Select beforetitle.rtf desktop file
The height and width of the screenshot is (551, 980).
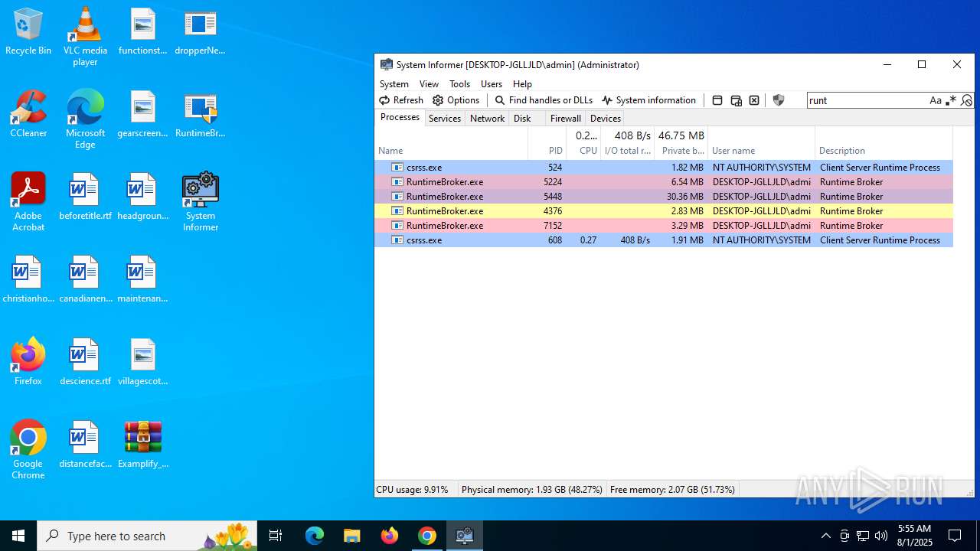[85, 197]
